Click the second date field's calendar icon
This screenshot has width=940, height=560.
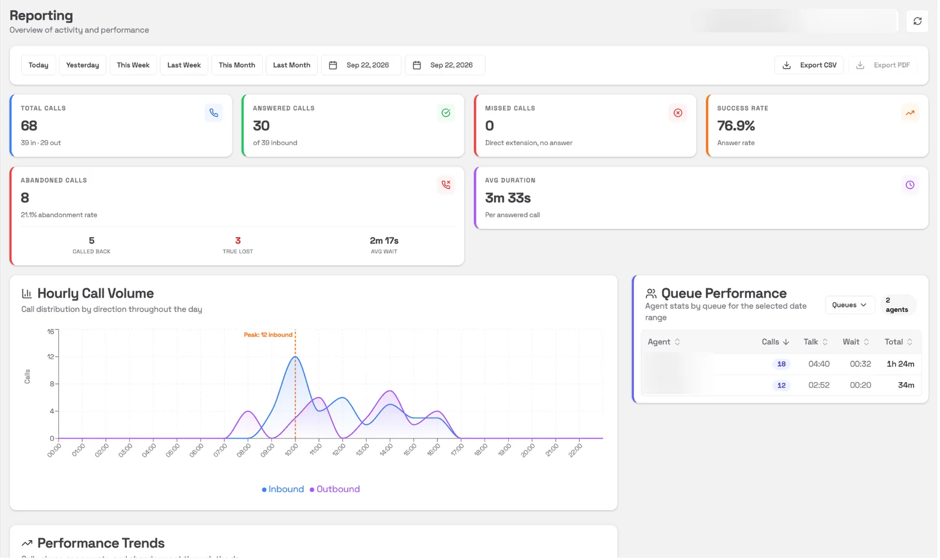click(x=417, y=65)
